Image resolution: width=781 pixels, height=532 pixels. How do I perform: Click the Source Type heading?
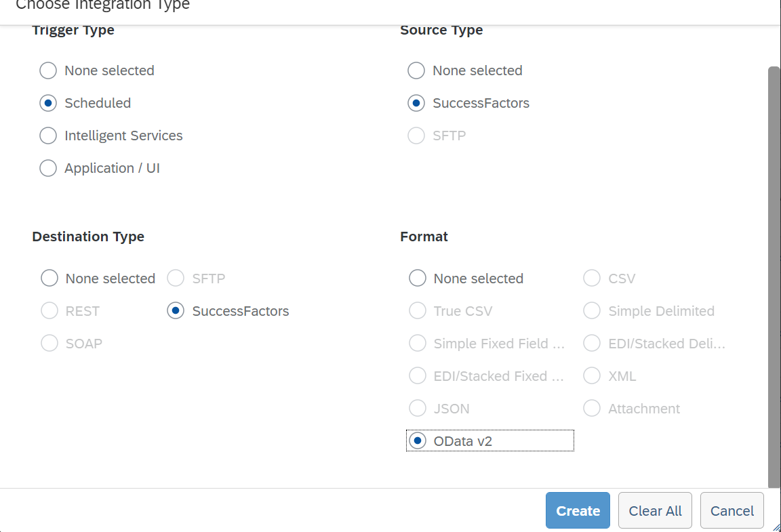tap(441, 30)
